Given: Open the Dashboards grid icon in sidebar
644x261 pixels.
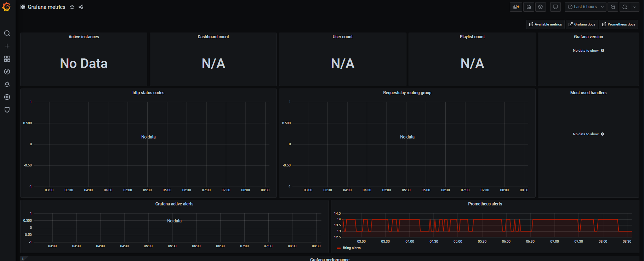Looking at the screenshot, I should pyautogui.click(x=7, y=59).
